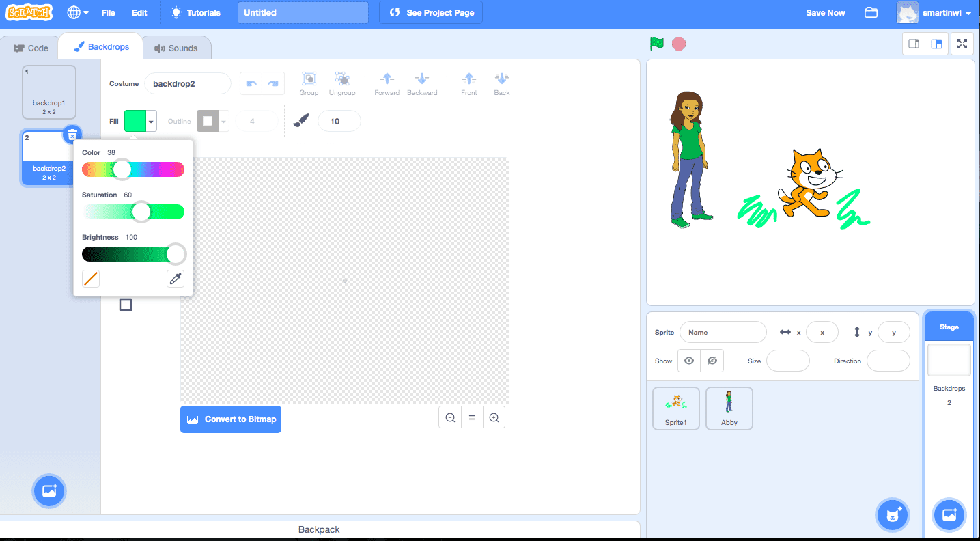The image size is (980, 541).
Task: Click See Project Page button
Action: (x=431, y=12)
